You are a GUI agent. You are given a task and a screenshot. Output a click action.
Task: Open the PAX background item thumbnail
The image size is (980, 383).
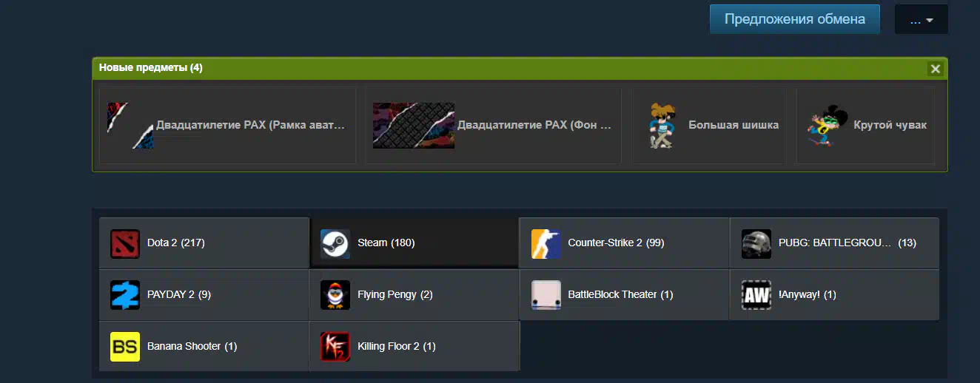click(x=414, y=126)
